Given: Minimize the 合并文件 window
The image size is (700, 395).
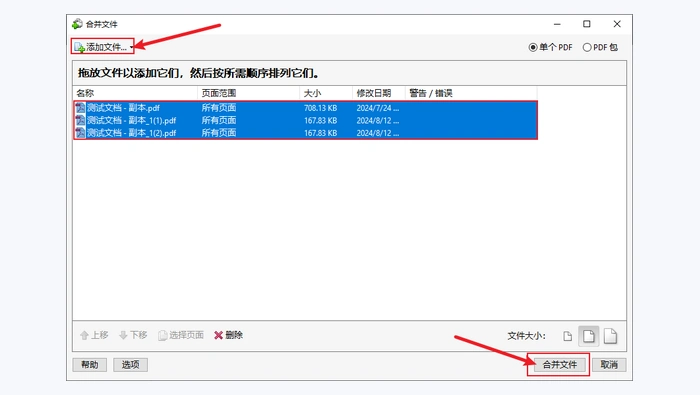Looking at the screenshot, I should 557,24.
